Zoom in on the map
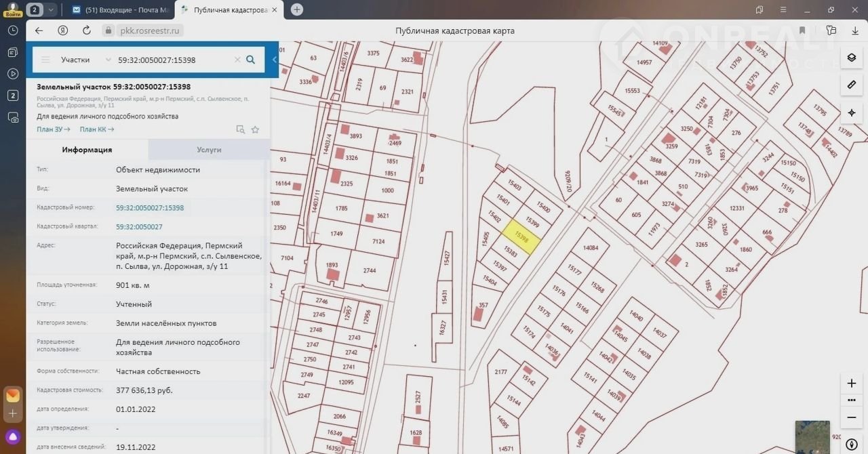The height and width of the screenshot is (454, 868). click(852, 383)
